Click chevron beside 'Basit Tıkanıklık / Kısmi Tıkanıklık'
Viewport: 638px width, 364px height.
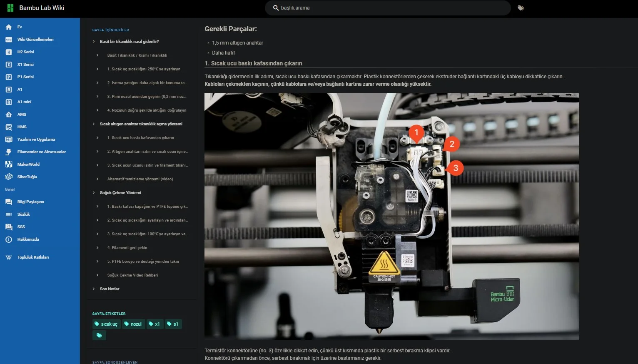tap(97, 55)
